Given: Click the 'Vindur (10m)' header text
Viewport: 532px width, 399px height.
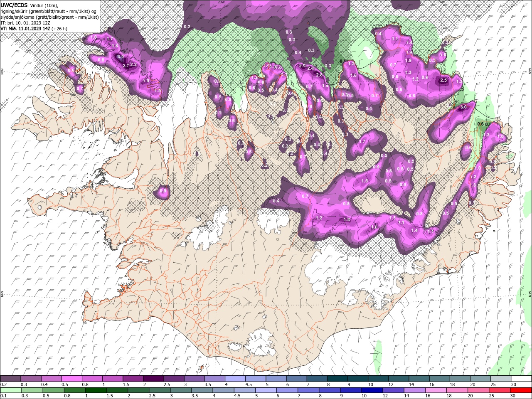Looking at the screenshot, I should tap(44, 5).
